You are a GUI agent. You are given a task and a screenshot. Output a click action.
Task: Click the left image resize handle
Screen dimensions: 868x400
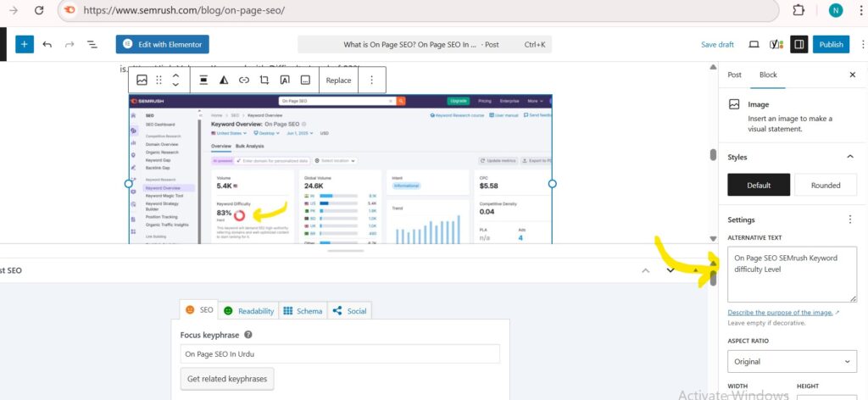pos(129,184)
